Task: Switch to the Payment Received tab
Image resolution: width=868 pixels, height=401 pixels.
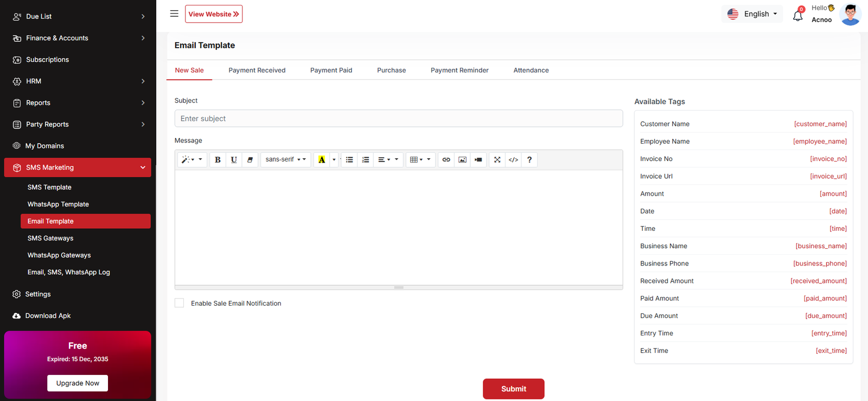Action: point(257,70)
